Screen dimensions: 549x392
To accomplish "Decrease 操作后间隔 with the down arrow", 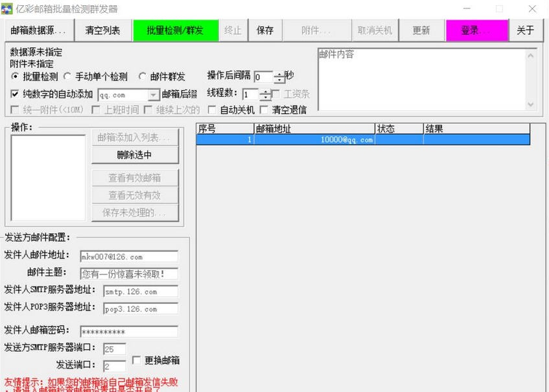I will pos(279,78).
